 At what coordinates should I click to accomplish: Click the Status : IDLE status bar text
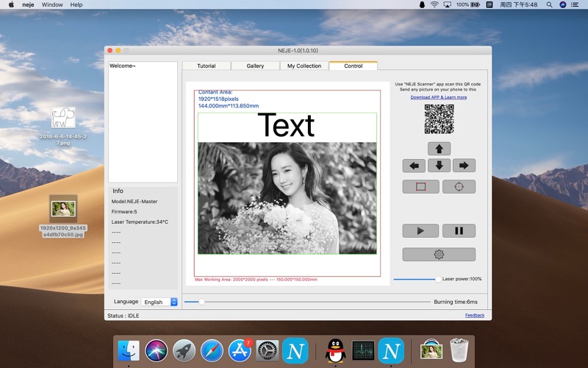pos(123,316)
